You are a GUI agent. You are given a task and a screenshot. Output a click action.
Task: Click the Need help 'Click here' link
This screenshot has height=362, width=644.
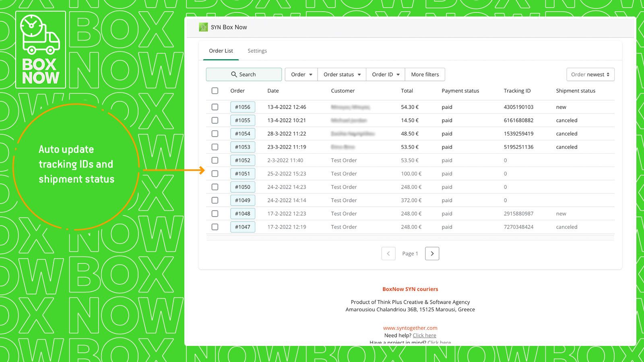pyautogui.click(x=424, y=335)
